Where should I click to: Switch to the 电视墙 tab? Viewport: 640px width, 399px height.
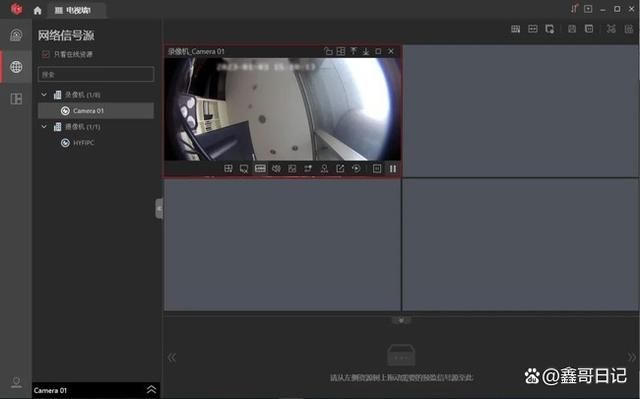[77, 11]
